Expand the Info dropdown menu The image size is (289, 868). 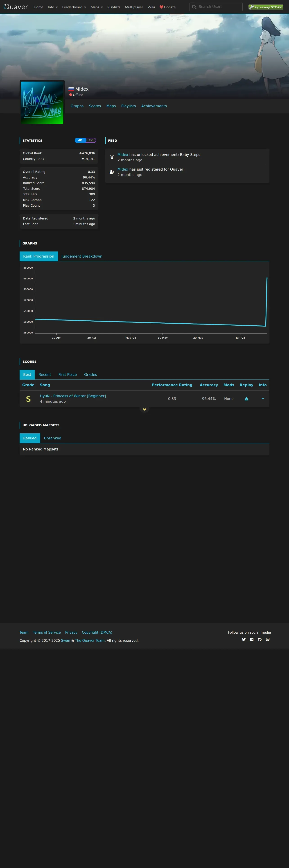click(53, 7)
